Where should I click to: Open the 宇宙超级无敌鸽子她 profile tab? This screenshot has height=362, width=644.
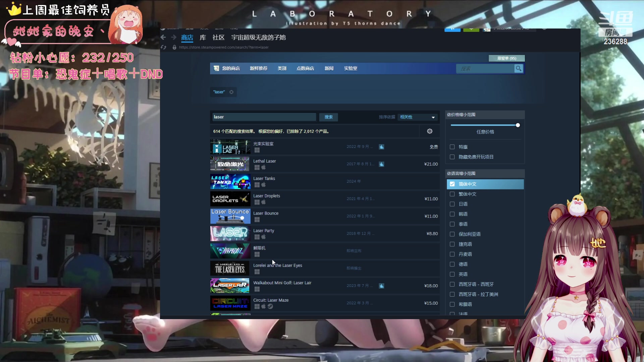click(258, 38)
